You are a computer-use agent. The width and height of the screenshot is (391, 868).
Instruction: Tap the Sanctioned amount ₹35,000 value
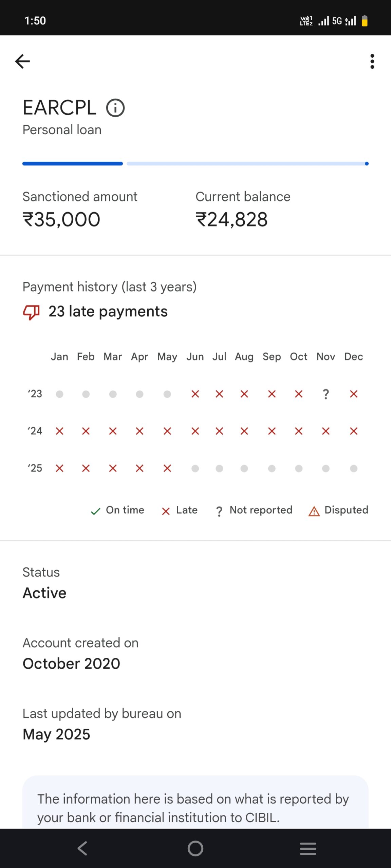tap(61, 219)
